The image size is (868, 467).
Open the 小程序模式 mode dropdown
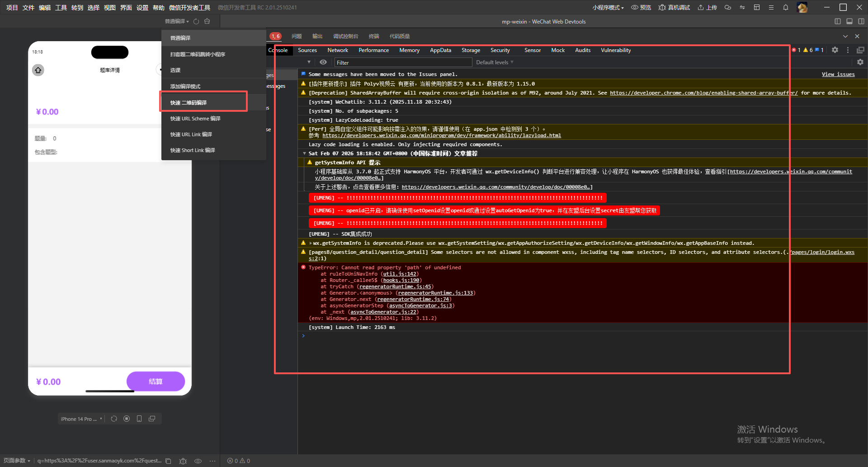608,7
